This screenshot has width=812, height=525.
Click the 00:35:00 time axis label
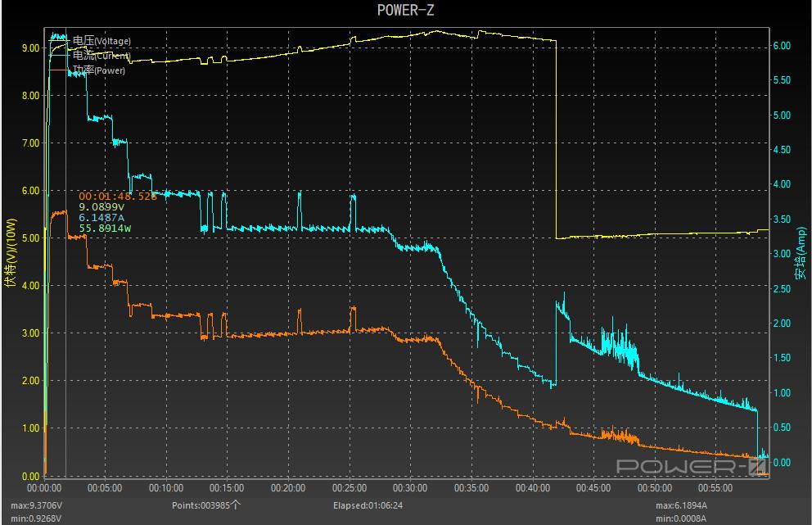point(471,488)
